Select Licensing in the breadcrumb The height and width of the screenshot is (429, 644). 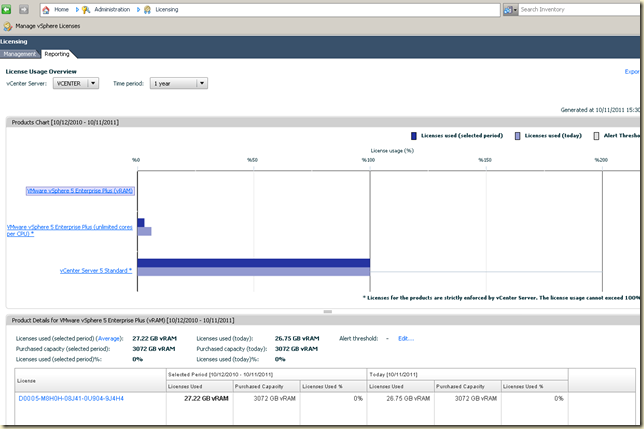167,9
